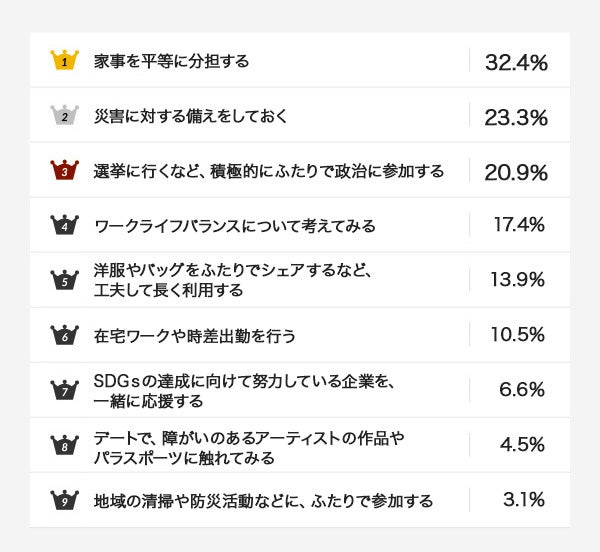Click the 4.5% percentage value
The height and width of the screenshot is (552, 600).
(x=521, y=445)
